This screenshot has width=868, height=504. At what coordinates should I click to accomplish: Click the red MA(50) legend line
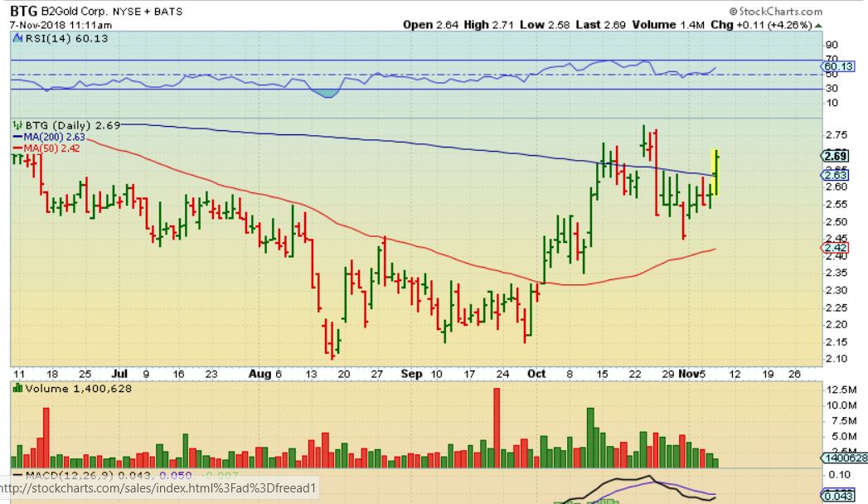click(17, 148)
